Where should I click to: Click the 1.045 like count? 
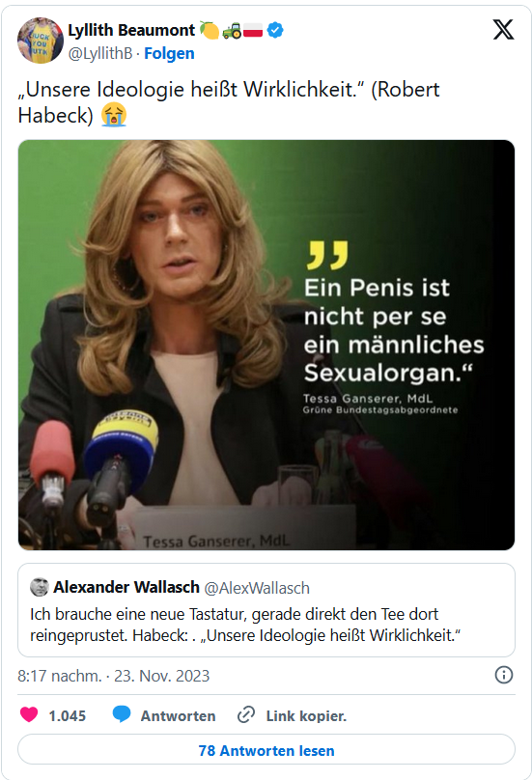[x=68, y=716]
